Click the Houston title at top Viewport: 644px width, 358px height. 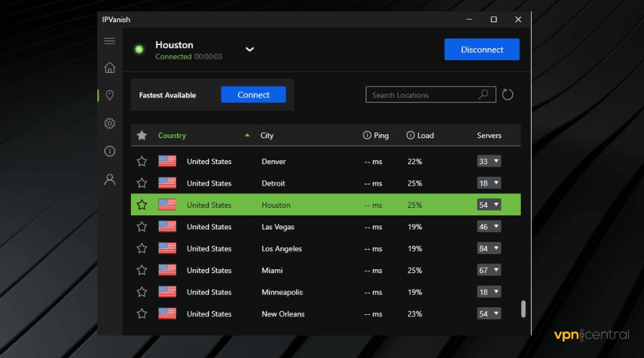coord(174,45)
